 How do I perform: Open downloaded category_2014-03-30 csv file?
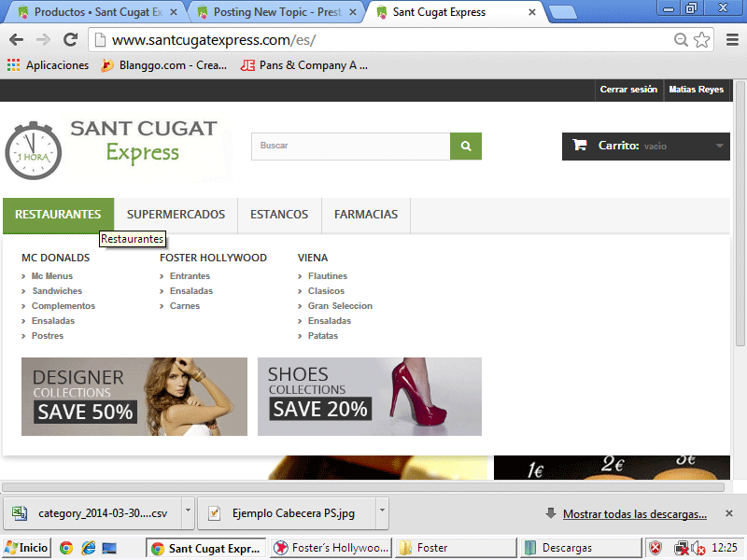click(x=92, y=513)
